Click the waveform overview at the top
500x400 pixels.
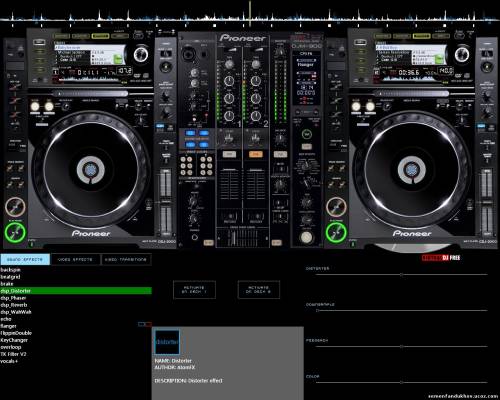(x=250, y=17)
